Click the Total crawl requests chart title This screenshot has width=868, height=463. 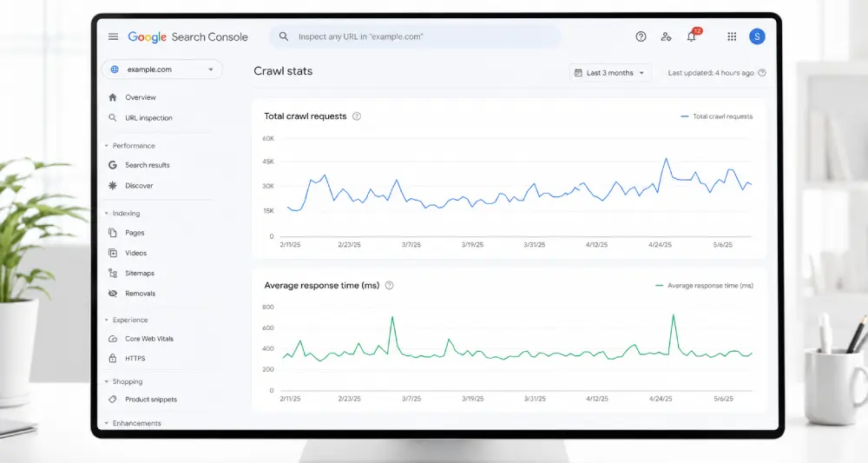coord(305,116)
